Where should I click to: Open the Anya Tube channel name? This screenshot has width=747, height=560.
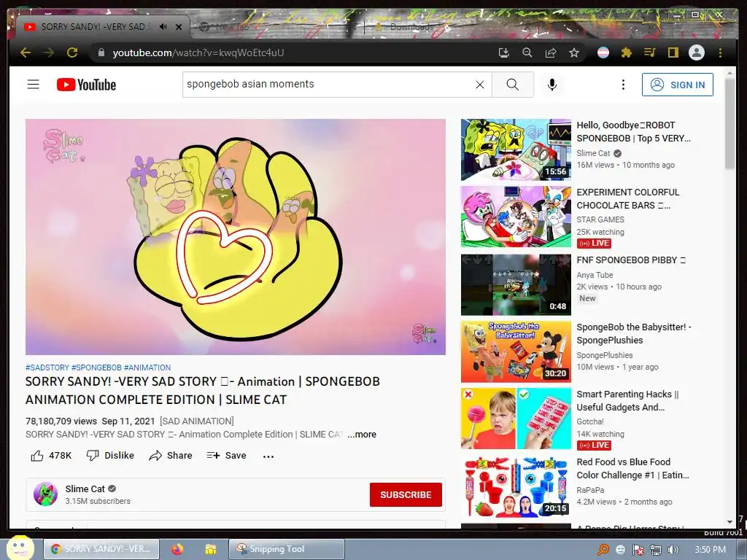pyautogui.click(x=595, y=275)
